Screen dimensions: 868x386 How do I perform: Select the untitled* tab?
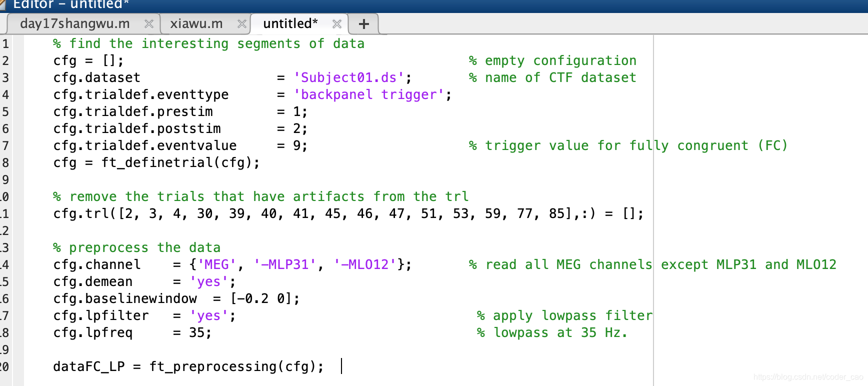point(290,23)
